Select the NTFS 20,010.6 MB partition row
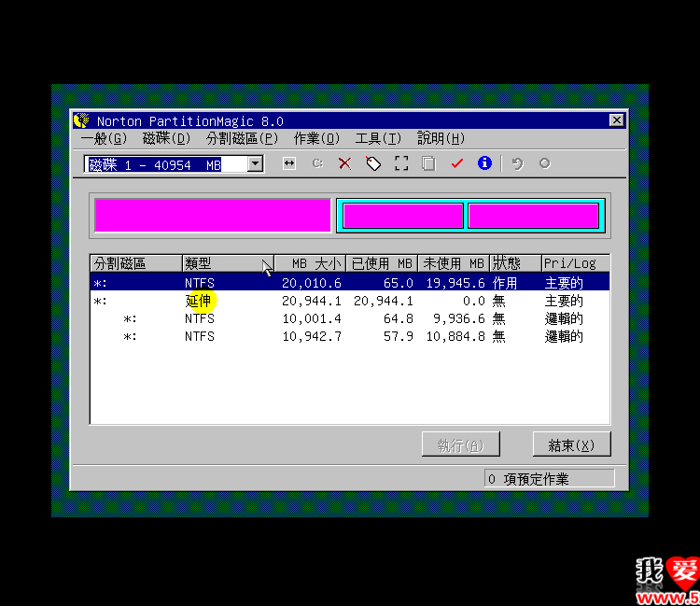This screenshot has width=700, height=606. pos(350,283)
